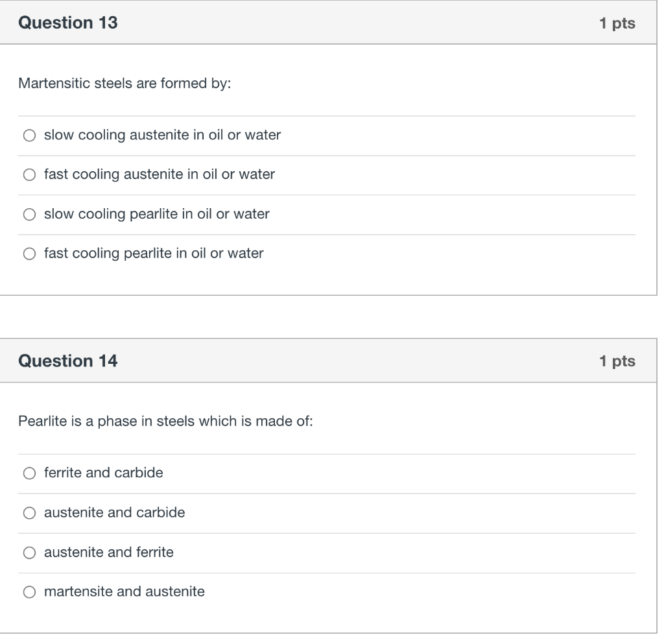Choose "ferrite and carbide" for Question 14
Viewport: 664px width, 644px height.
pos(29,473)
